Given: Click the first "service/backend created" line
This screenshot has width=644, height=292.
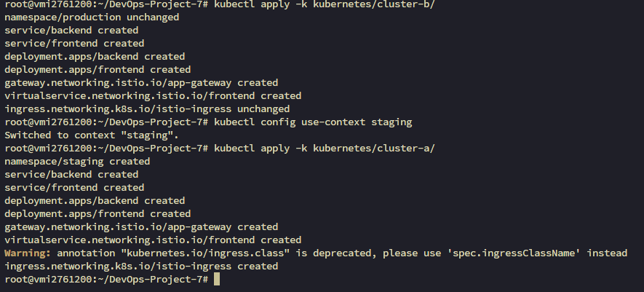Looking at the screenshot, I should coord(71,31).
